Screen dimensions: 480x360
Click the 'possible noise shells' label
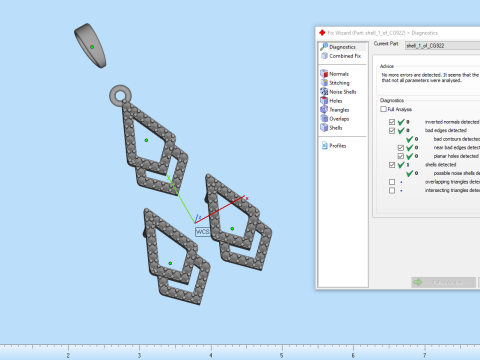[x=457, y=173]
